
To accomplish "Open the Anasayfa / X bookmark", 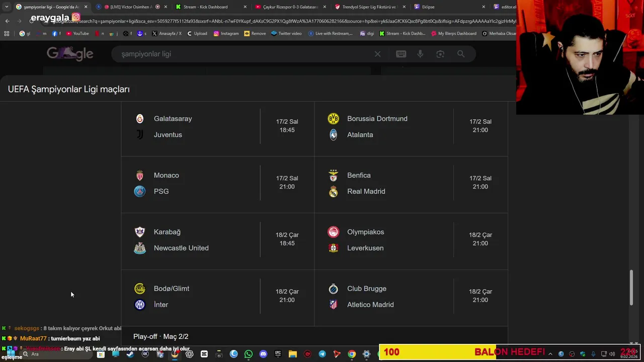I will point(166,34).
